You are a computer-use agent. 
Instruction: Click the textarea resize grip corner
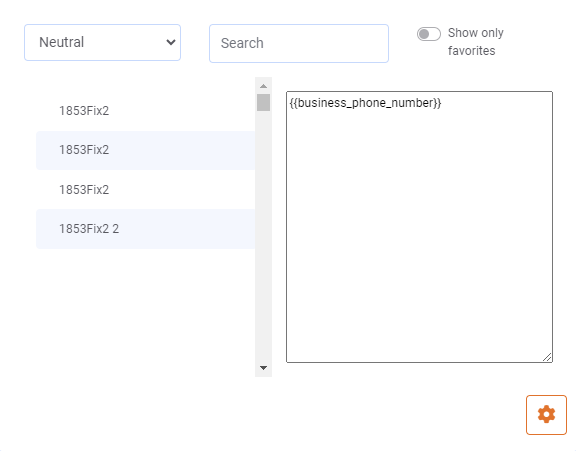click(547, 357)
